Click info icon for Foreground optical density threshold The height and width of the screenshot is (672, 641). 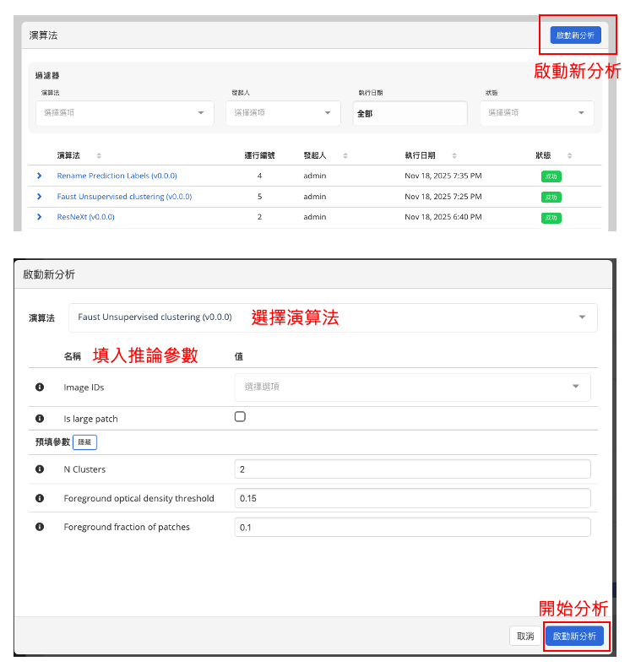(x=39, y=498)
